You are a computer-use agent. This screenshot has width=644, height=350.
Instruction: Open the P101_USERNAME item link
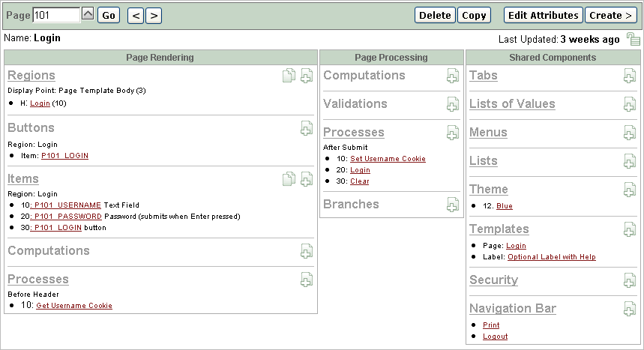67,205
